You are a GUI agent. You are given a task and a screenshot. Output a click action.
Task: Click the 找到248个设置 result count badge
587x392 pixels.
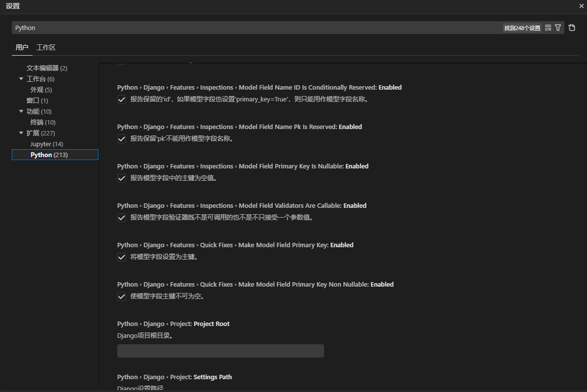click(522, 28)
